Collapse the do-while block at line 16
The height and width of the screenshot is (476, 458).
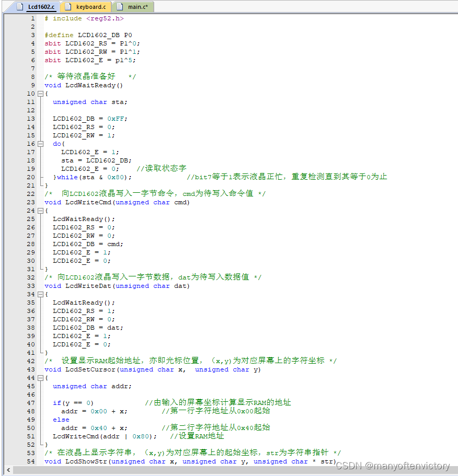click(40, 144)
